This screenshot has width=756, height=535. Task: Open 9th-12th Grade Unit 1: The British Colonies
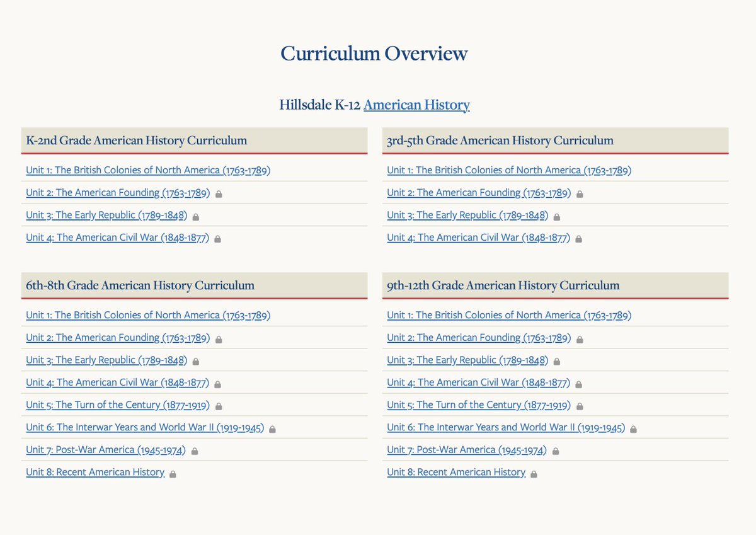pos(509,315)
